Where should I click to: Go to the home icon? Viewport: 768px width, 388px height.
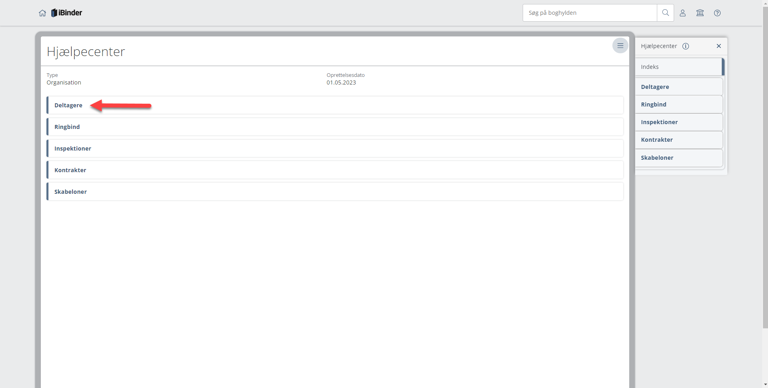[42, 13]
